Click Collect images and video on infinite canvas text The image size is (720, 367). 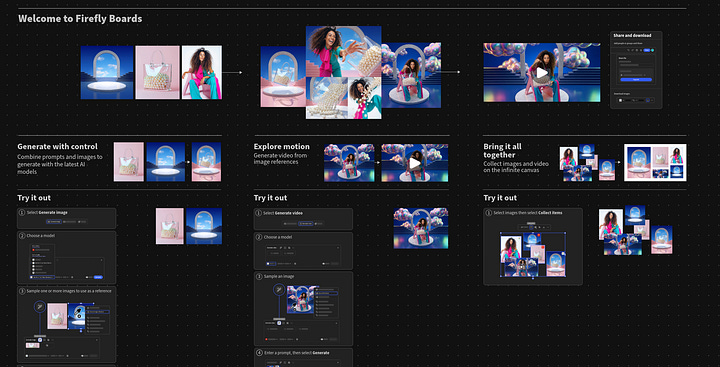click(x=516, y=167)
